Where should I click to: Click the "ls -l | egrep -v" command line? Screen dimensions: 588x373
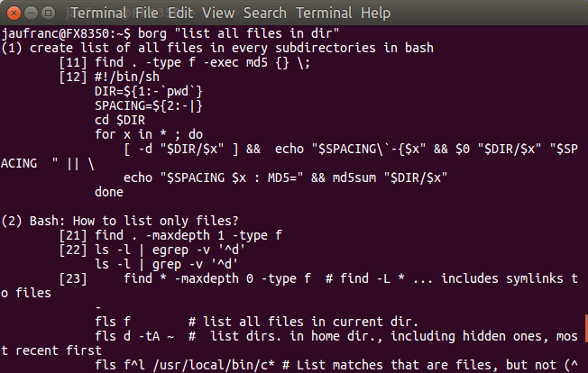pyautogui.click(x=170, y=250)
